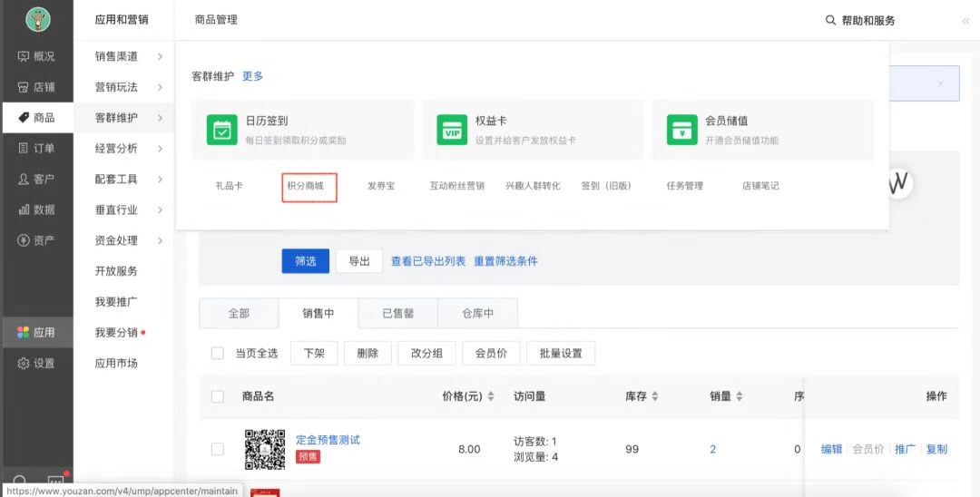Open 签到（旧版） in the popup
Screen dimensions: 980x497
point(606,185)
